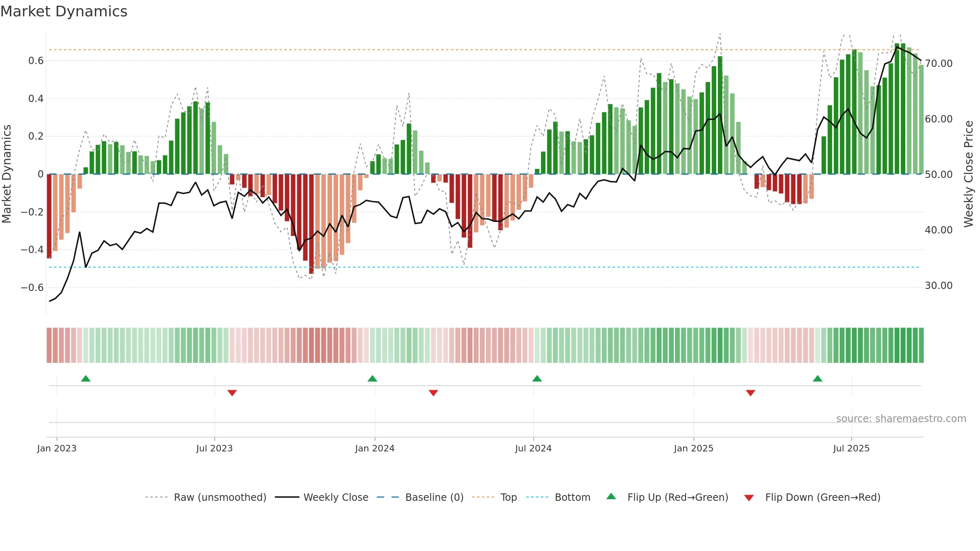This screenshot has width=980, height=551.
Task: Click the rotated Market Dynamics left axis title
Action: click(7, 174)
